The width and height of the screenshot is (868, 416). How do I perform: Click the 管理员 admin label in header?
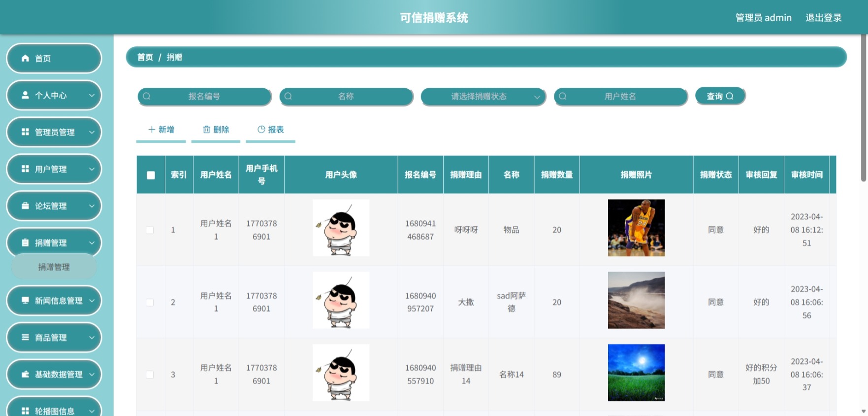pos(763,18)
